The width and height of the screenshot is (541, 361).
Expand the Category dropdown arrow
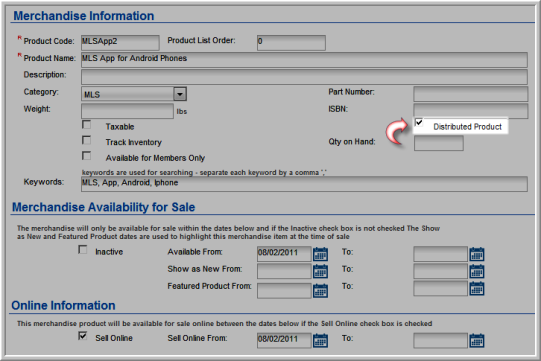coord(180,94)
